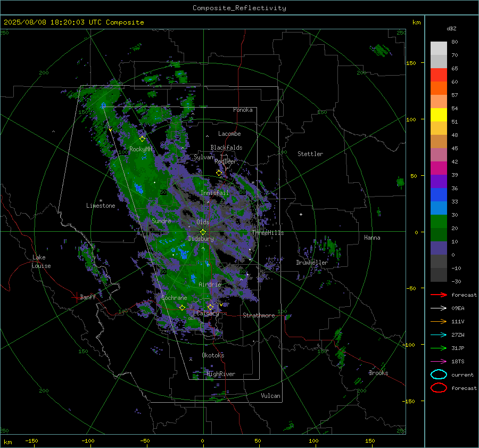Click the Okotoks city label
Image resolution: width=479 pixels, height=448 pixels.
click(213, 355)
